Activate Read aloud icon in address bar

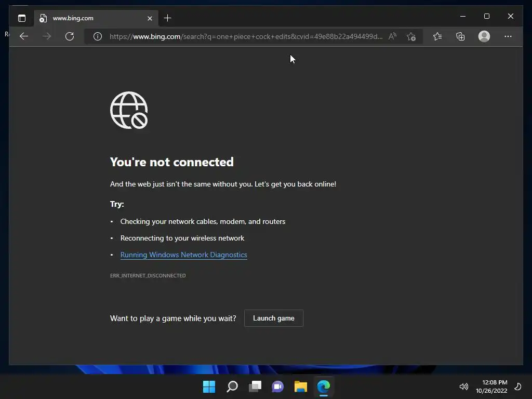[392, 36]
